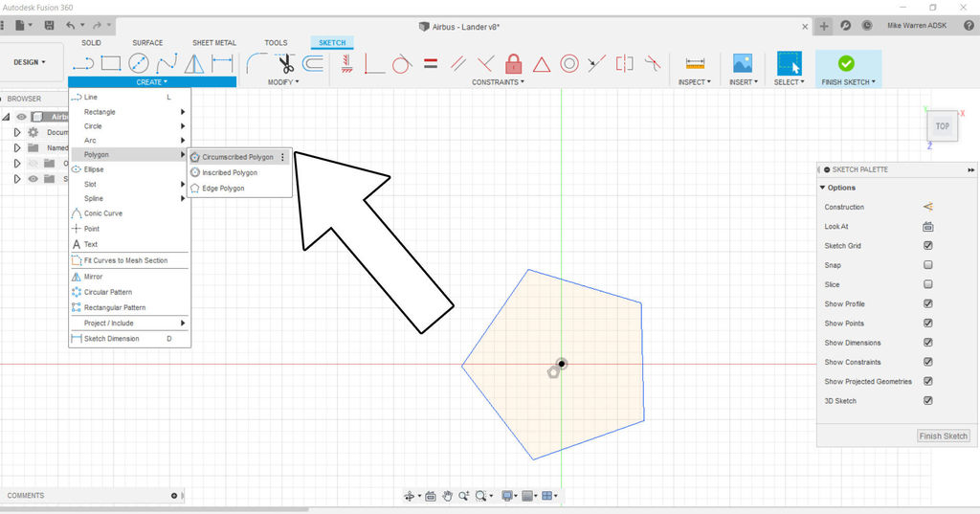This screenshot has height=514, width=980.
Task: Switch to the SOLID tab
Action: point(91,42)
